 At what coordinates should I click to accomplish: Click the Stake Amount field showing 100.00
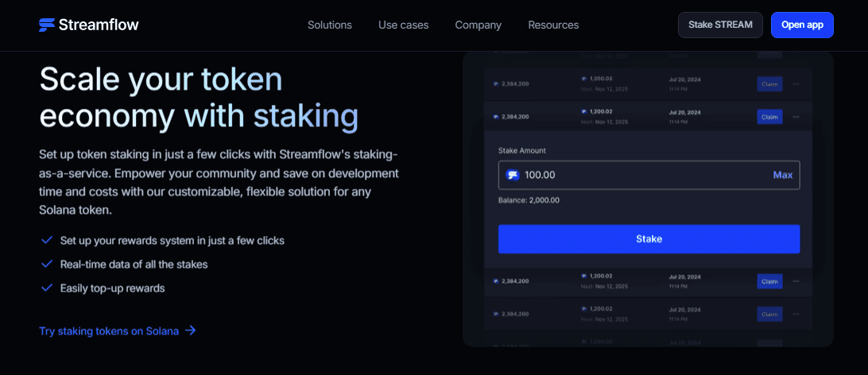click(x=649, y=176)
